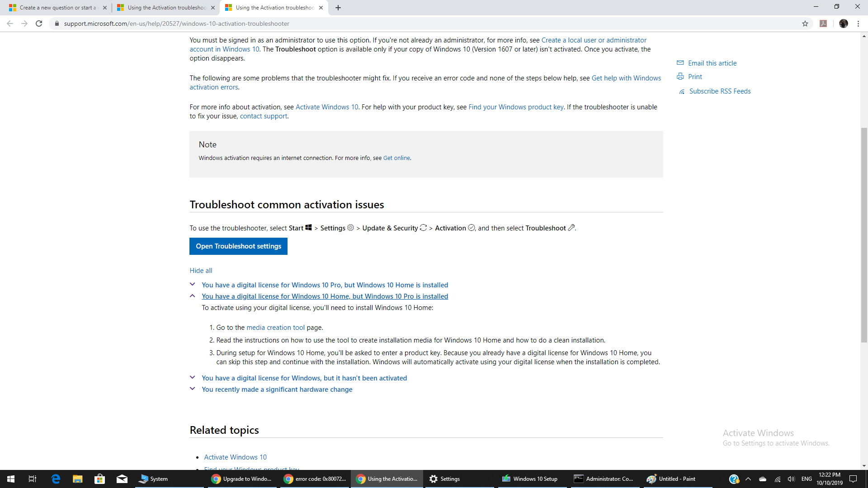Click the RSS feed icon
868x488 pixels.
tap(682, 91)
